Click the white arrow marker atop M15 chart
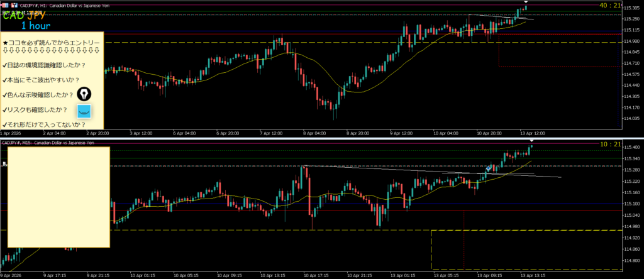 tap(531, 143)
